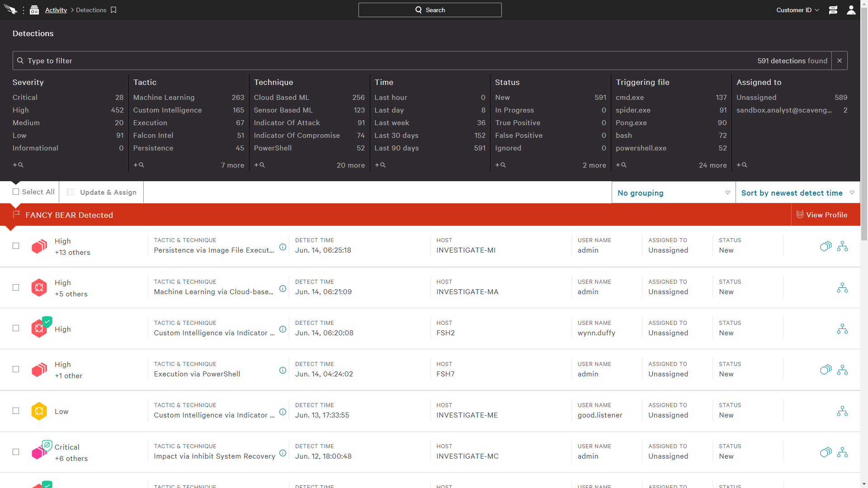Check the Select All checkbox
This screenshot has height=488, width=868.
pos(16,192)
